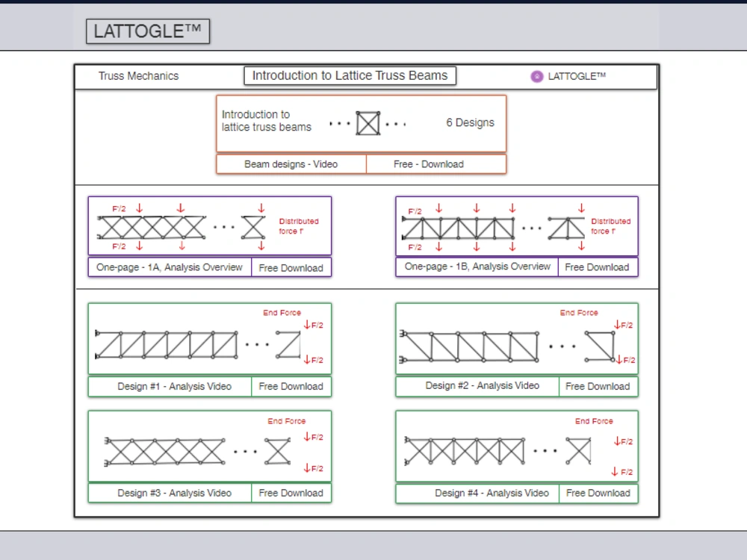
Task: Open Beam designs - Video link
Action: (x=291, y=164)
